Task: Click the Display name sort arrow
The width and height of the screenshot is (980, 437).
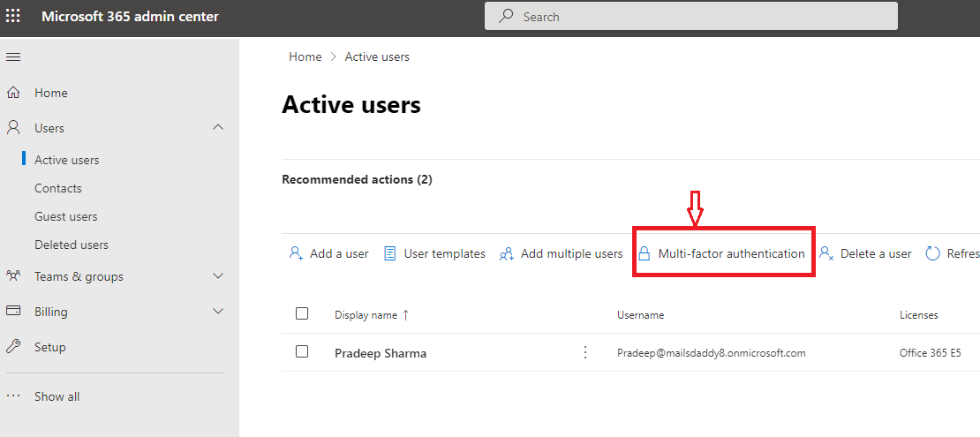Action: tap(405, 315)
